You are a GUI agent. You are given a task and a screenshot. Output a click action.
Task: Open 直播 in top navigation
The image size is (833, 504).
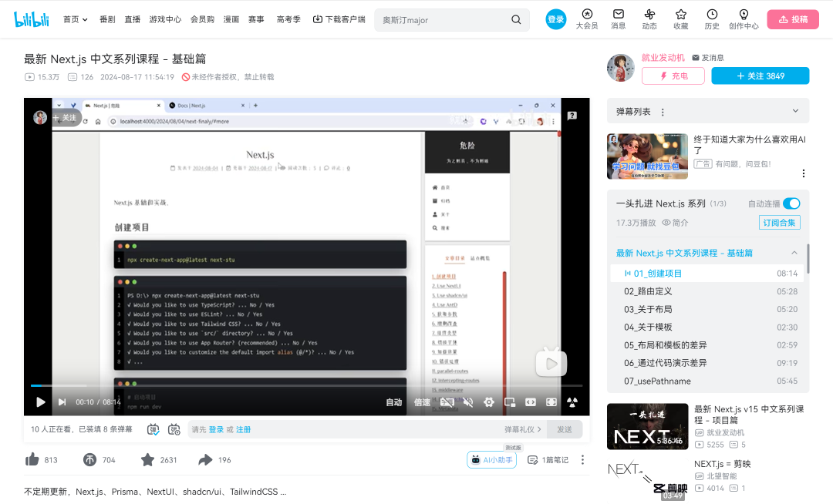133,19
